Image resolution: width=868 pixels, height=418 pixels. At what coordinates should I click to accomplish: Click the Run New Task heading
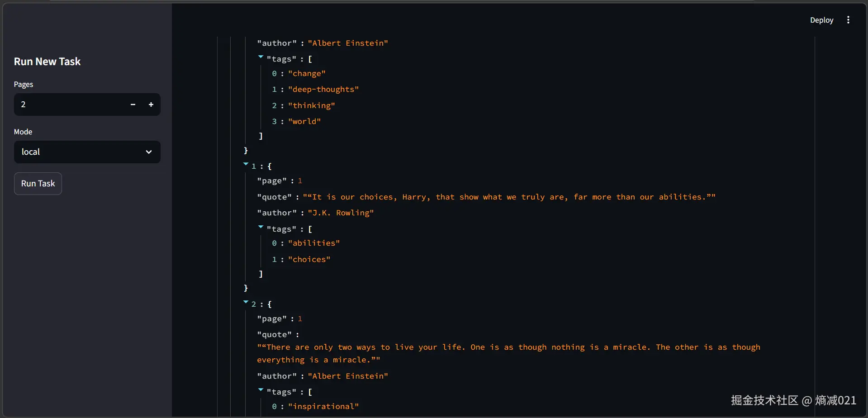[x=47, y=62]
